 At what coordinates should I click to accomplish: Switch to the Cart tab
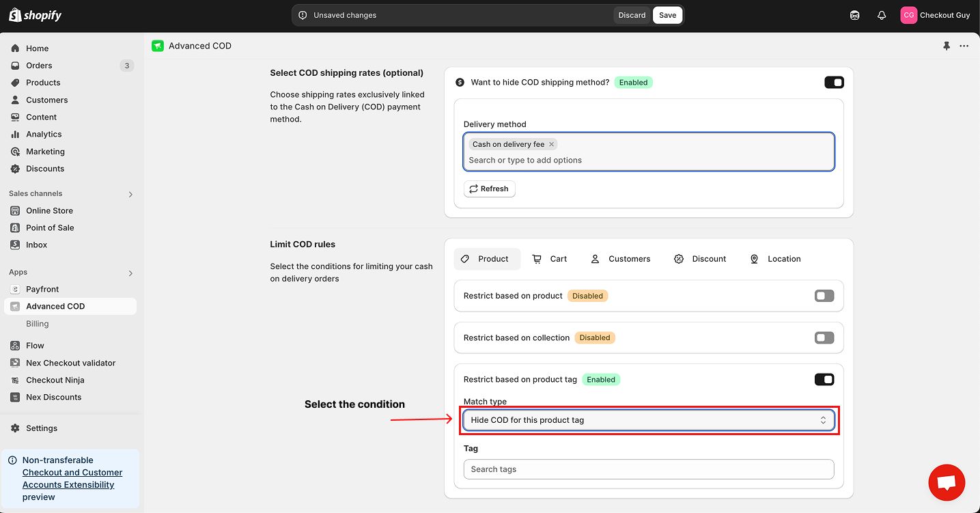(x=550, y=259)
